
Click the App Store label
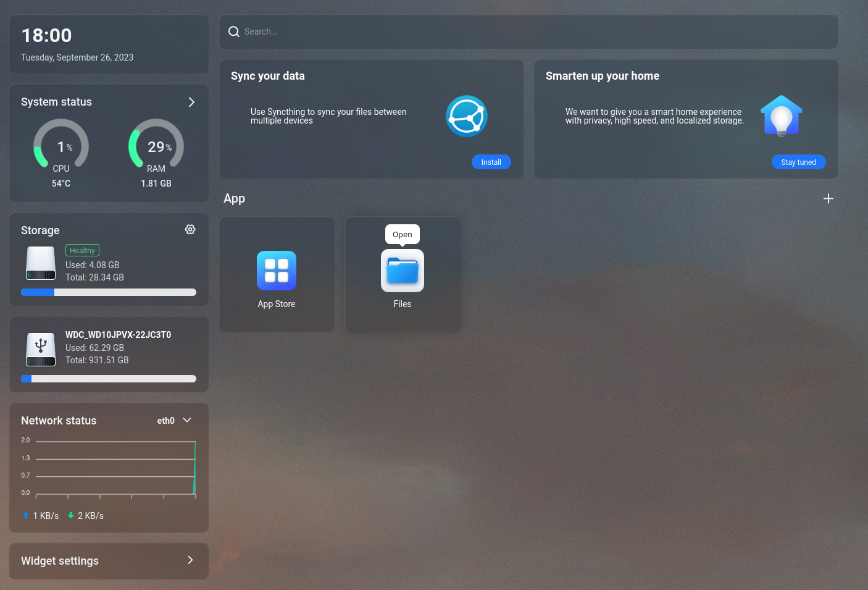click(277, 304)
